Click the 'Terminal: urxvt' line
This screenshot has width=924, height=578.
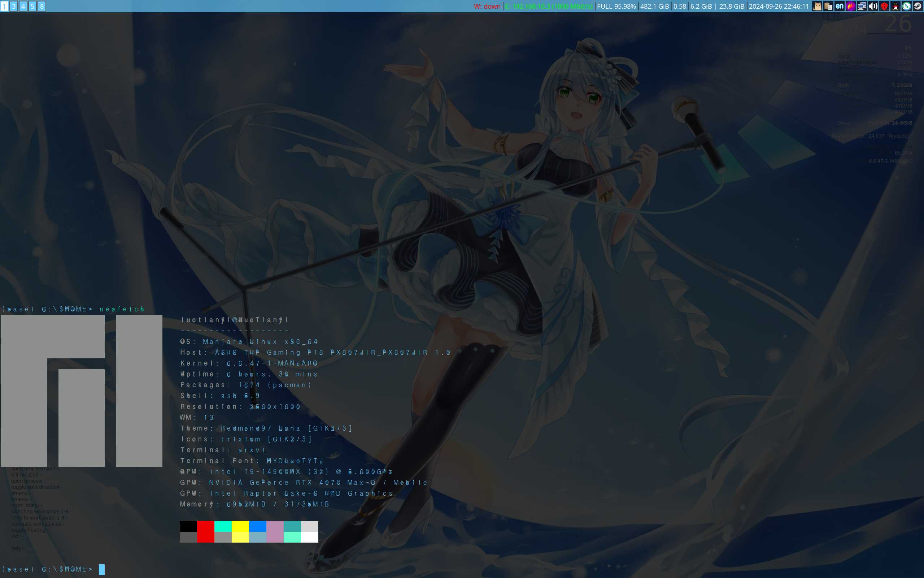(223, 450)
